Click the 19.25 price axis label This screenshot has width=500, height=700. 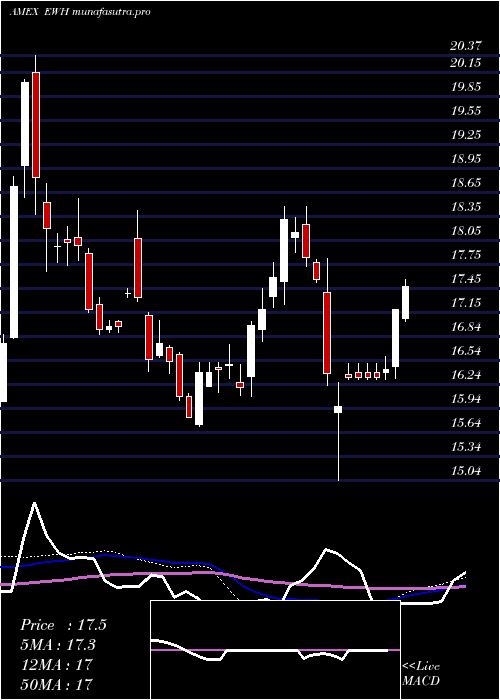466,135
